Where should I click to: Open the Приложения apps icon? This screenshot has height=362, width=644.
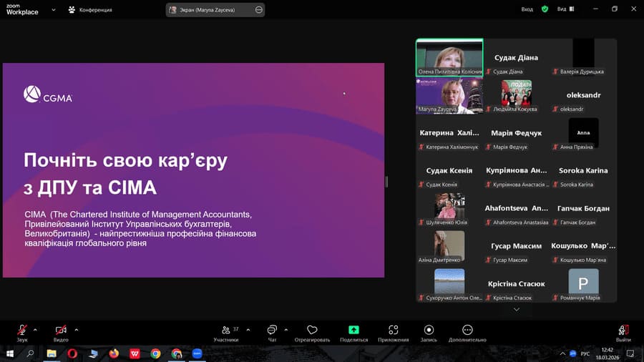tap(393, 330)
